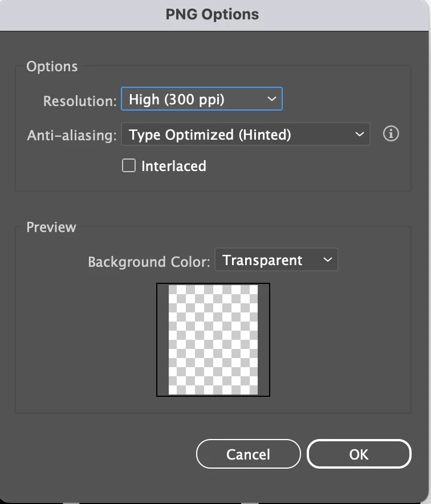Click the "Resolution:" field label
431x504 pixels.
click(80, 101)
